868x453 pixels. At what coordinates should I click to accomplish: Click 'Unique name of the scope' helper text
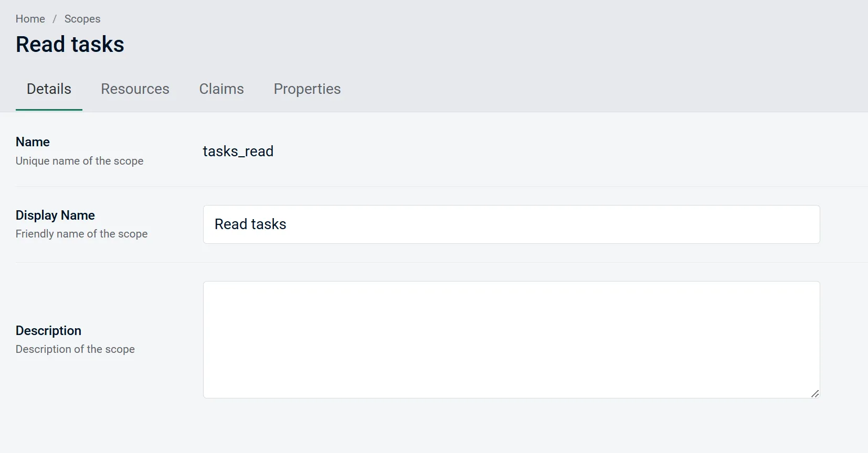79,161
